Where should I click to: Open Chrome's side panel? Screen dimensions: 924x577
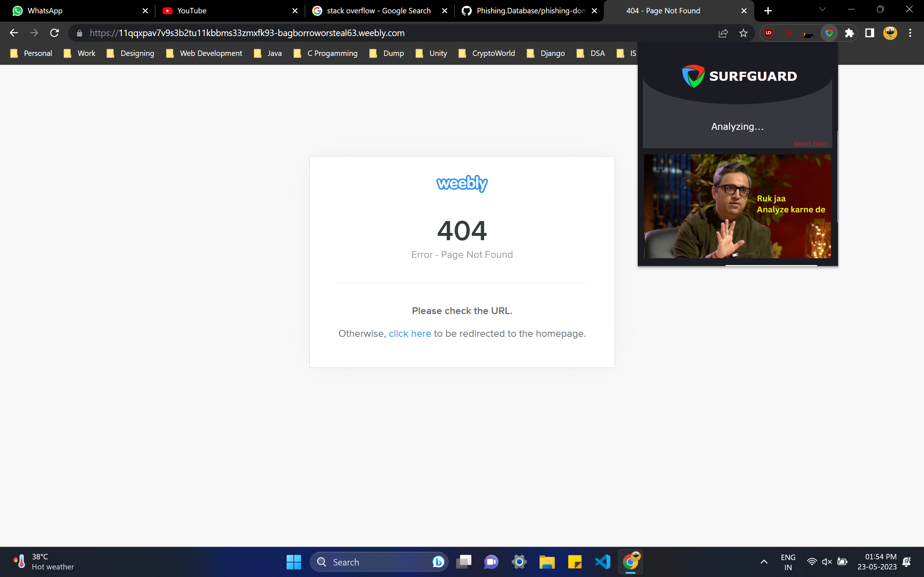pos(869,33)
